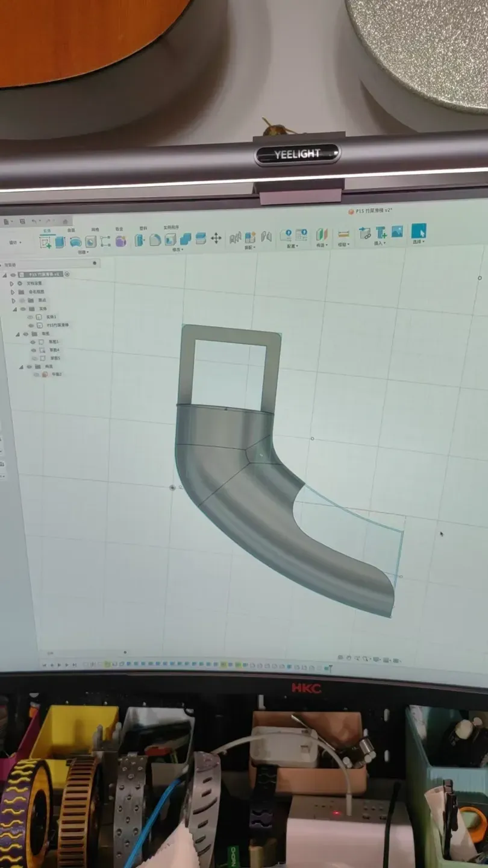Select the New Component icon in Assemble group

point(250,237)
